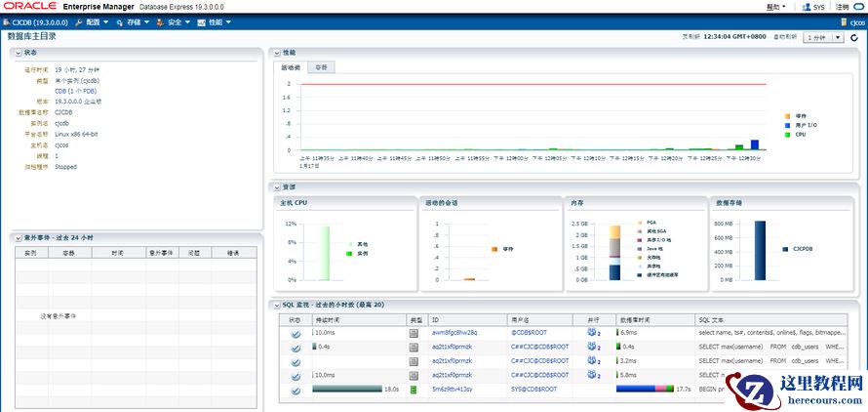868x412 pixels.
Task: Click status checkmark icon for awm8fgc8hw28q row
Action: point(296,333)
